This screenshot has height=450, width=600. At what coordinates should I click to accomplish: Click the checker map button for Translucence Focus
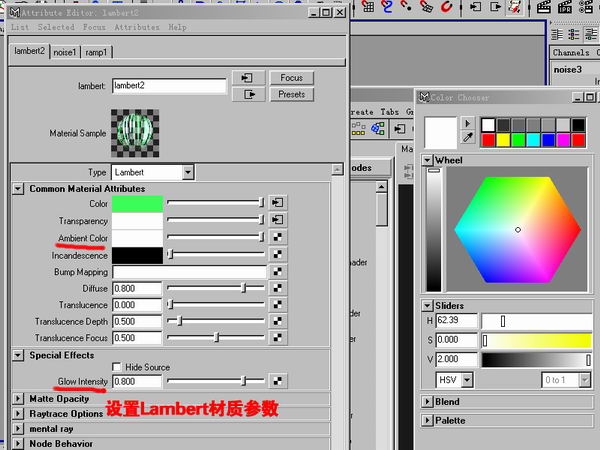pyautogui.click(x=278, y=338)
